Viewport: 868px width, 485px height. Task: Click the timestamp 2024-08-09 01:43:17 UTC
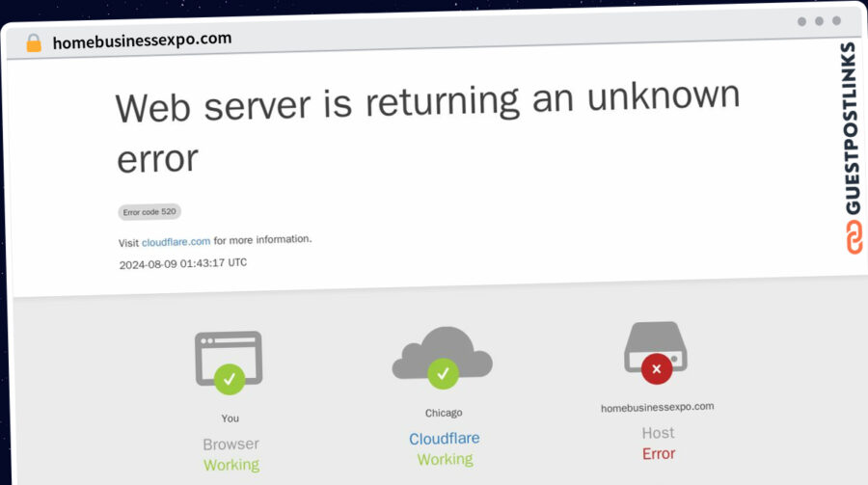point(183,263)
